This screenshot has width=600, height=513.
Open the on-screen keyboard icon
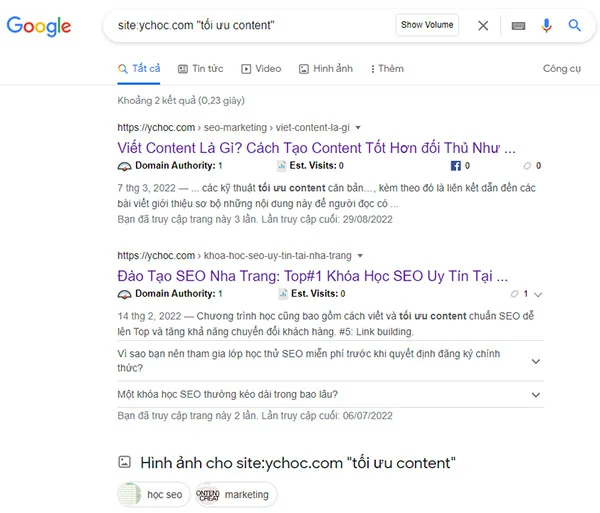tap(518, 26)
